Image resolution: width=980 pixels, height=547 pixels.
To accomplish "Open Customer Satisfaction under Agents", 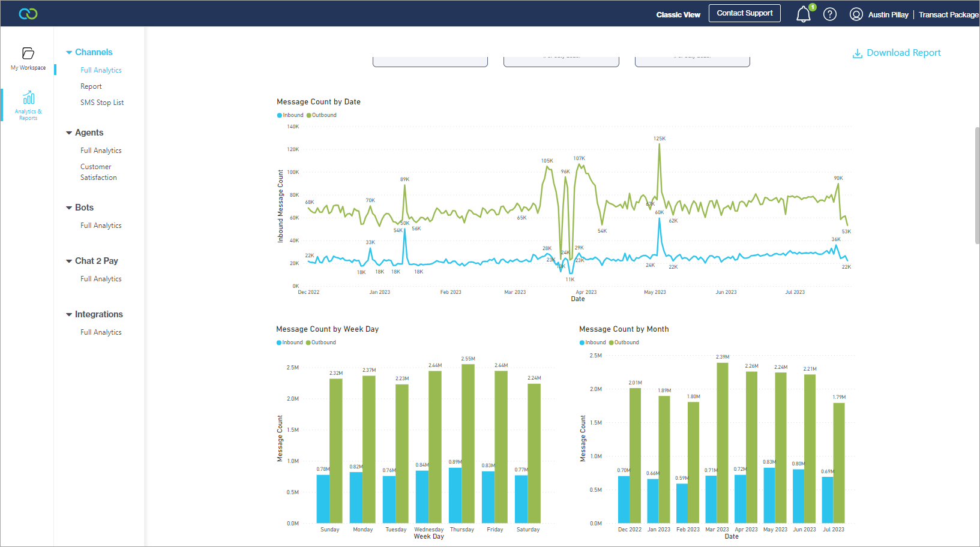I will click(x=98, y=172).
